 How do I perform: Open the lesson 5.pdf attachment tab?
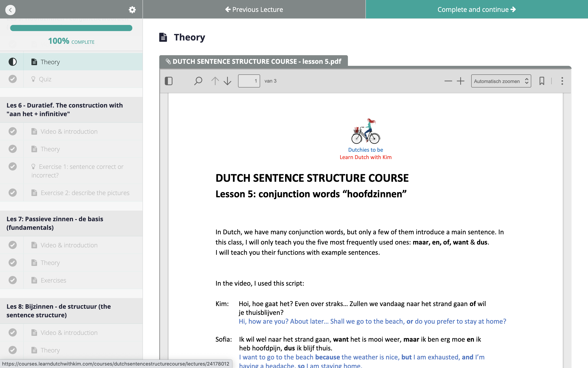(253, 61)
